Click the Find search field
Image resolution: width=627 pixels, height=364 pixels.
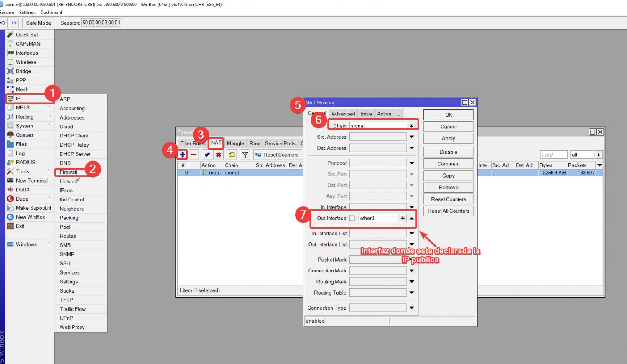(x=553, y=155)
